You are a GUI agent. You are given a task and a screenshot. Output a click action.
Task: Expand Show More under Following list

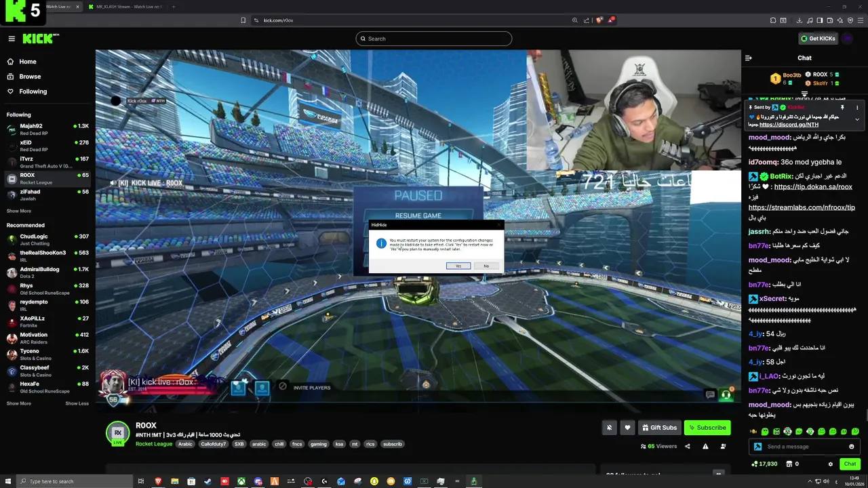(19, 211)
